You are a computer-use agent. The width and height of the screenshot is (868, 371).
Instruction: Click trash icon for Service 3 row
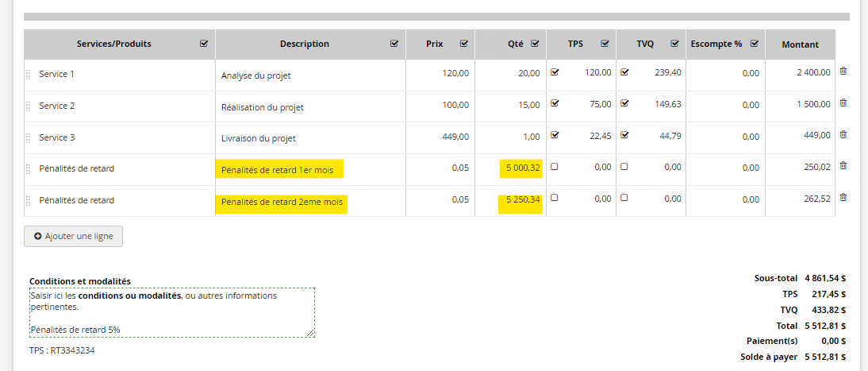[843, 134]
